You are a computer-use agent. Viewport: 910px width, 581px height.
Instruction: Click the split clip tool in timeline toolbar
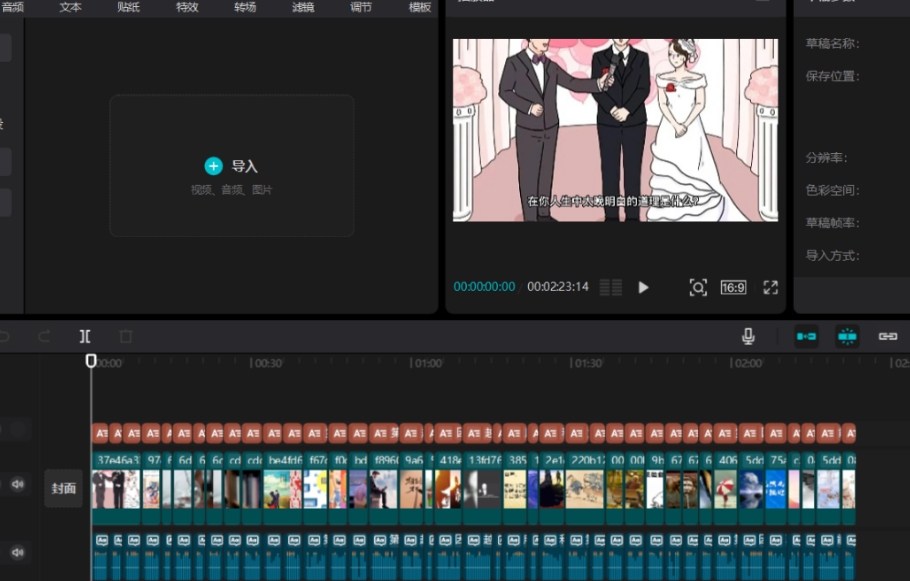(85, 337)
